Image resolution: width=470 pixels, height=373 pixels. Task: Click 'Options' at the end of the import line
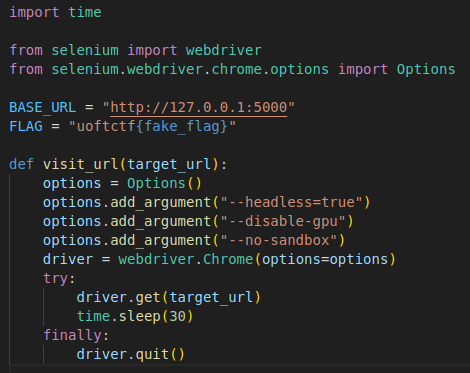tap(426, 69)
